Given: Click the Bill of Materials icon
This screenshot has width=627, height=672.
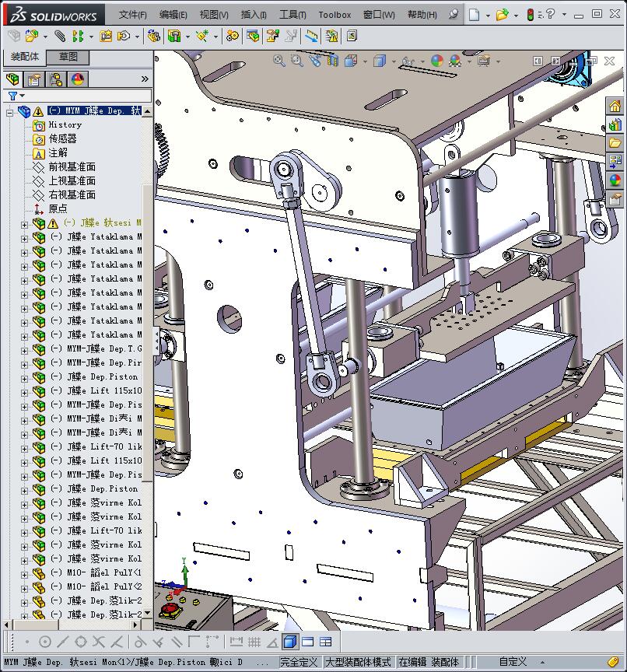Looking at the screenshot, I should click(x=253, y=37).
